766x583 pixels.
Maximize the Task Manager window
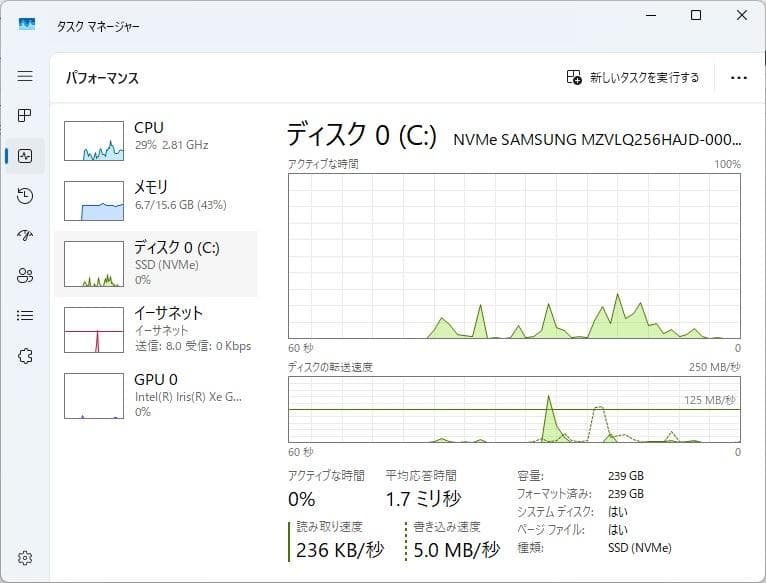point(696,15)
